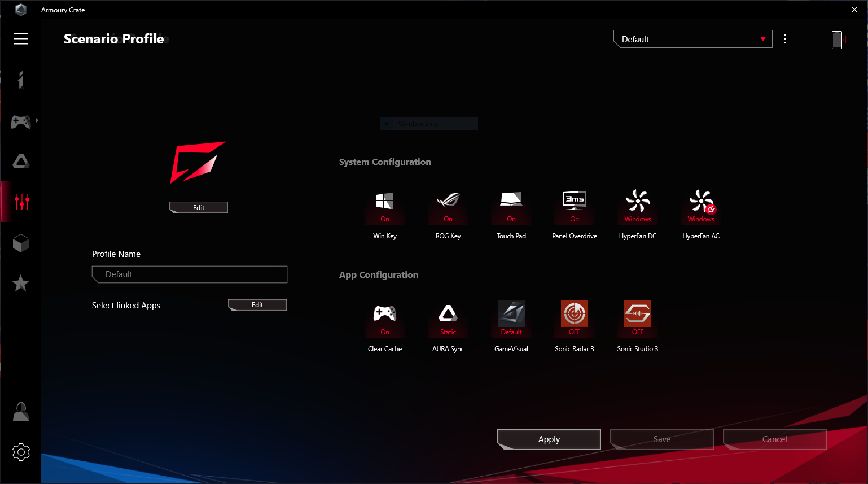Image resolution: width=868 pixels, height=484 pixels.
Task: Click the Scenario Profile page title
Action: tap(114, 39)
